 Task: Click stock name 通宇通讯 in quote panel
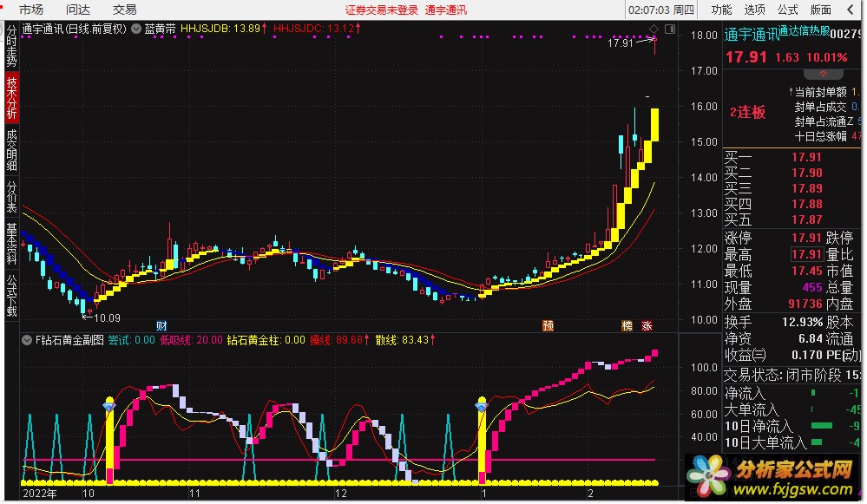point(751,34)
